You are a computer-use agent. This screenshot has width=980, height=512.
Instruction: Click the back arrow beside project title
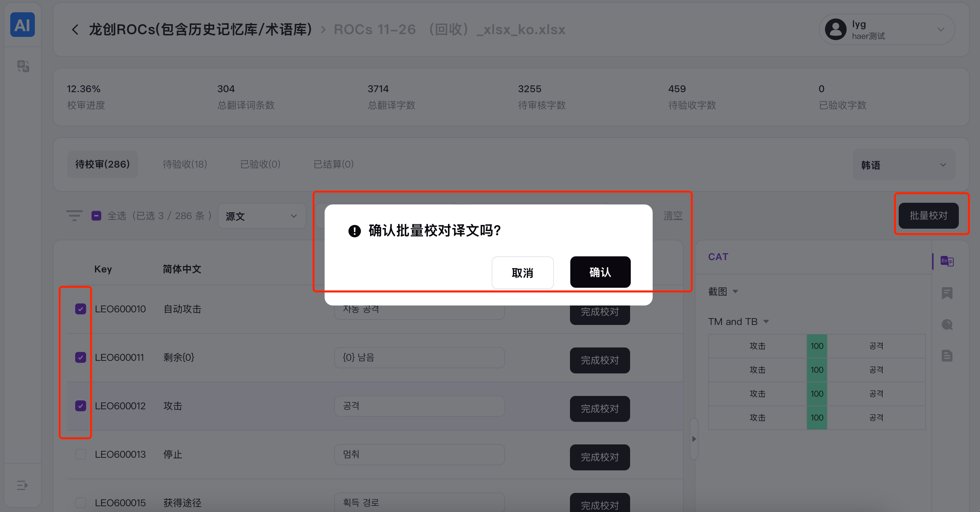75,30
